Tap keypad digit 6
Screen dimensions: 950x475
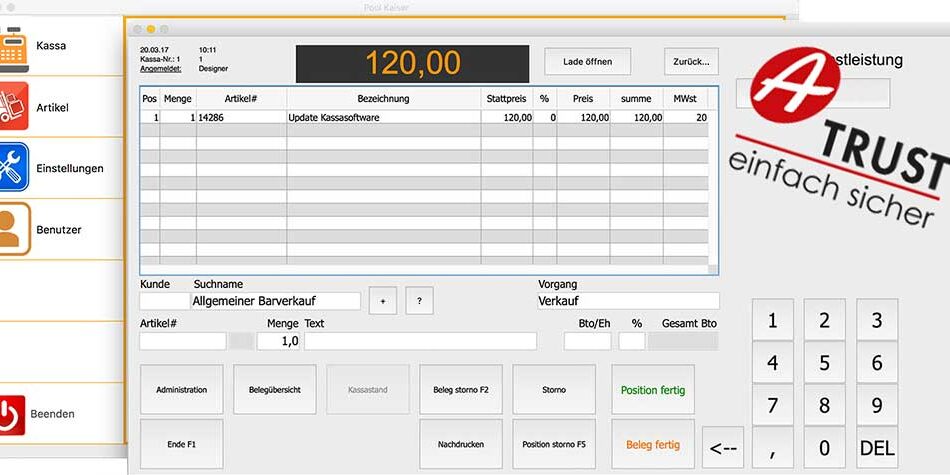[x=877, y=362]
